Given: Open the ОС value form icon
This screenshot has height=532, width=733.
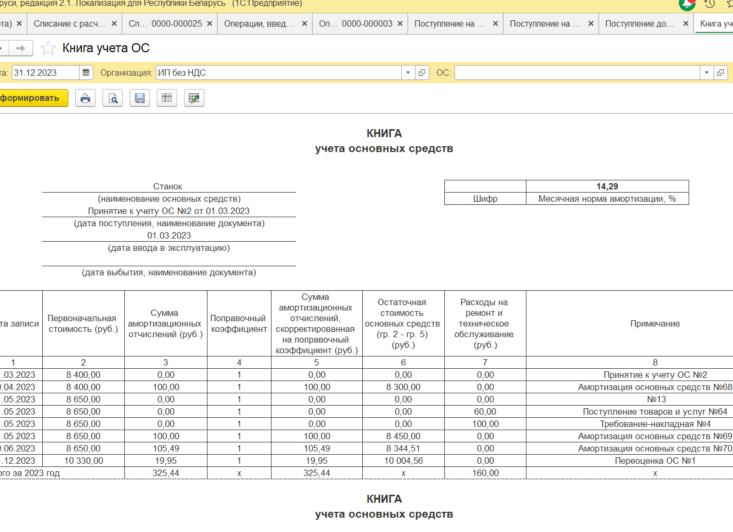Looking at the screenshot, I should tap(720, 72).
